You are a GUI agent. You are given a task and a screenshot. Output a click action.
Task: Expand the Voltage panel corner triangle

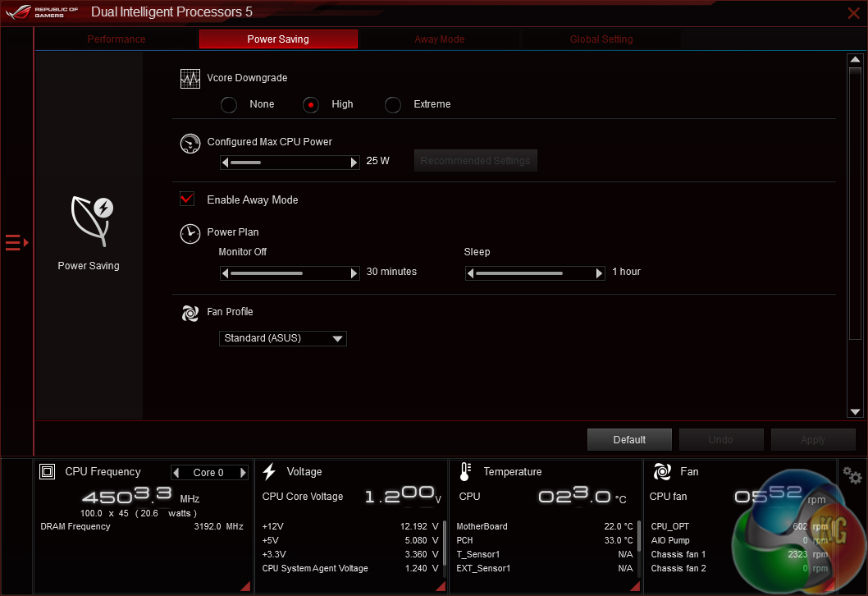point(441,585)
